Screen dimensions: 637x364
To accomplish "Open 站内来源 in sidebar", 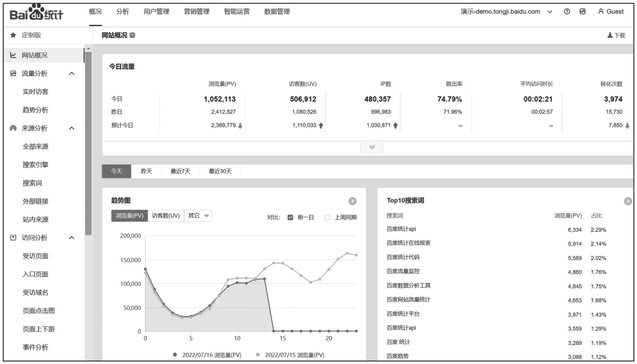I will [35, 219].
